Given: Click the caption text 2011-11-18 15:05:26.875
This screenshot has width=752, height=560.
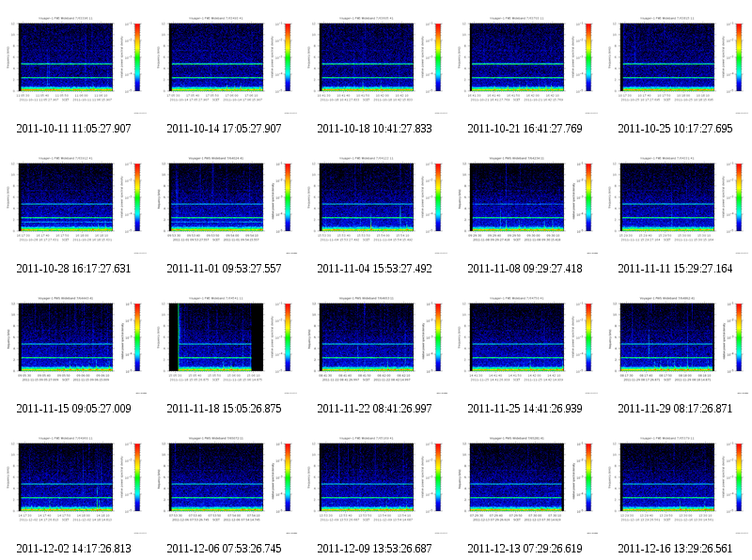Looking at the screenshot, I should (x=224, y=409).
